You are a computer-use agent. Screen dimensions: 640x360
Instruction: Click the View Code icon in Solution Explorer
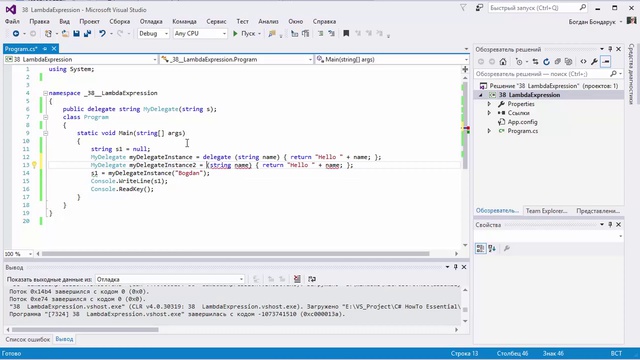(583, 62)
